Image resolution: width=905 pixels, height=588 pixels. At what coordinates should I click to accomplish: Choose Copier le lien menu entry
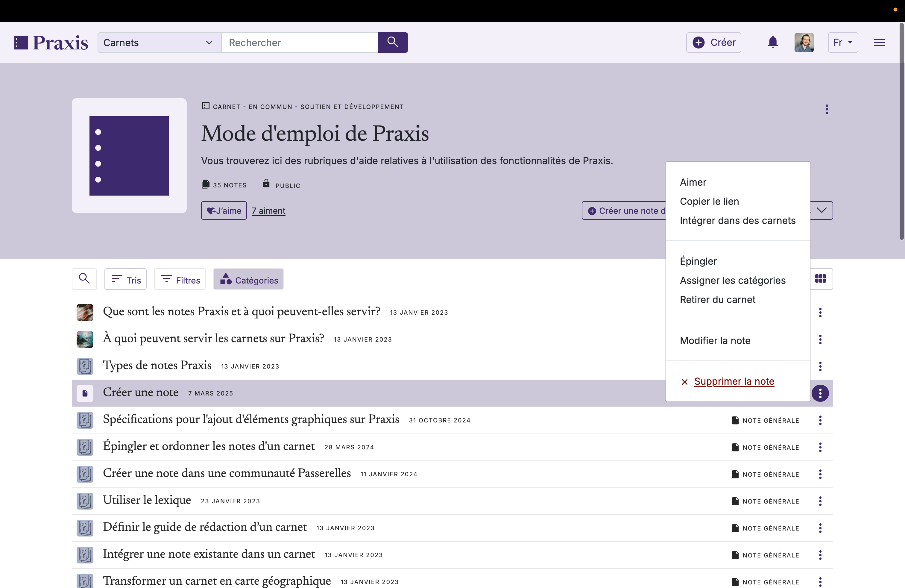click(709, 201)
